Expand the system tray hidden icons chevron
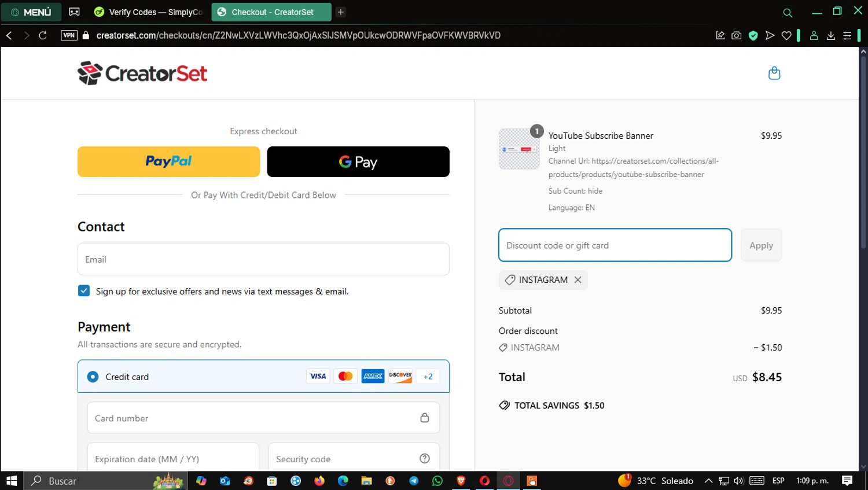 tap(708, 481)
